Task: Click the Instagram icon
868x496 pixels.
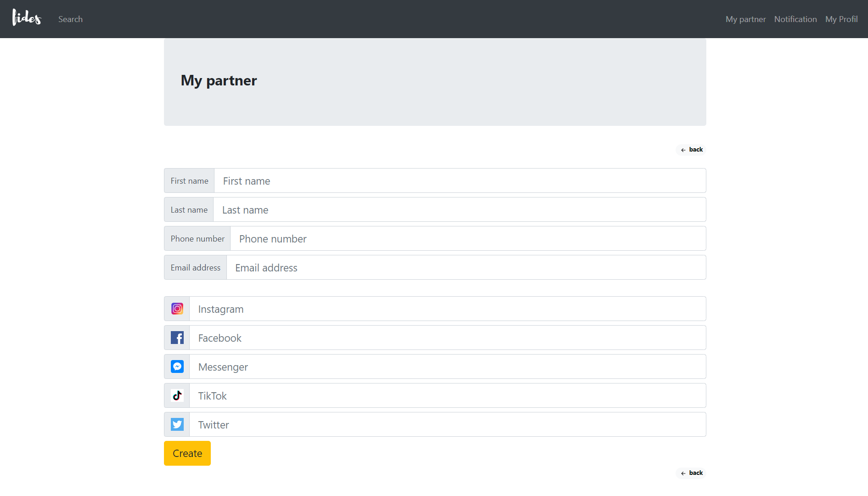Action: pos(177,309)
